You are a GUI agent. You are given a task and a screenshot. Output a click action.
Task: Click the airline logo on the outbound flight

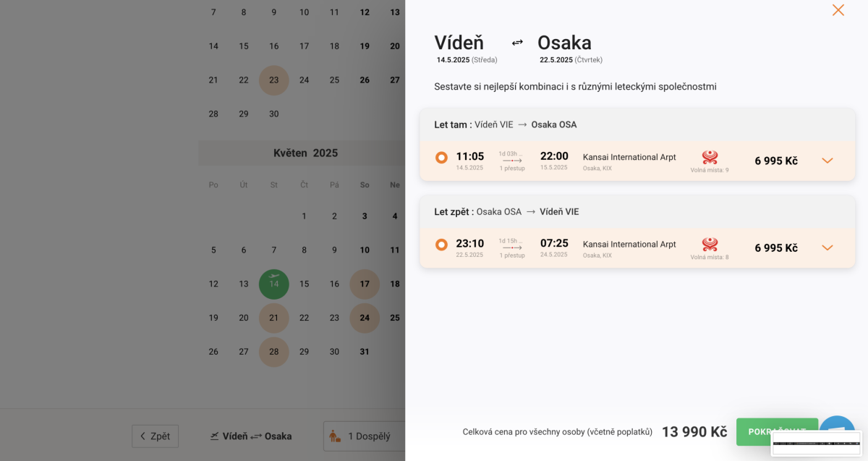(x=710, y=157)
